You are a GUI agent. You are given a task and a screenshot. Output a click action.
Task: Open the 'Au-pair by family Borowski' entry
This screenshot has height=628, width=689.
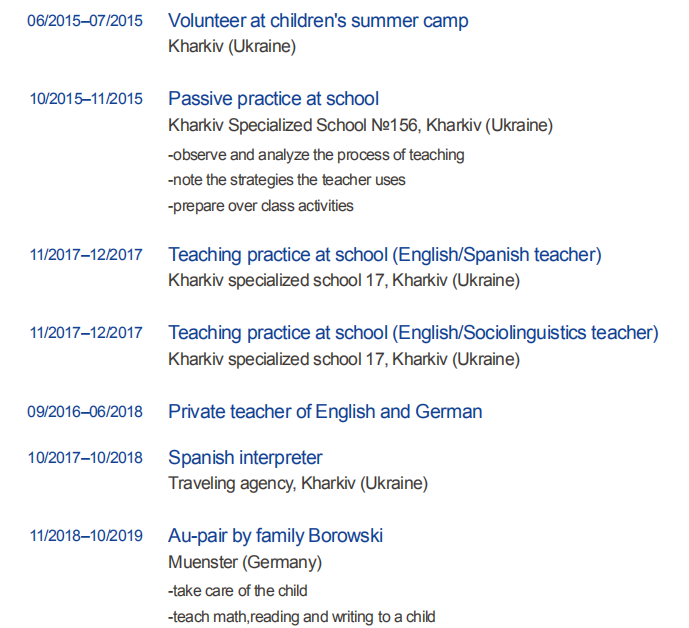coord(275,536)
